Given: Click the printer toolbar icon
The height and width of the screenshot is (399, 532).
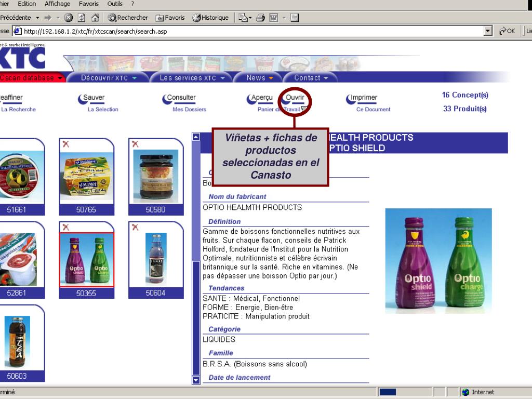Looking at the screenshot, I should pyautogui.click(x=260, y=18).
